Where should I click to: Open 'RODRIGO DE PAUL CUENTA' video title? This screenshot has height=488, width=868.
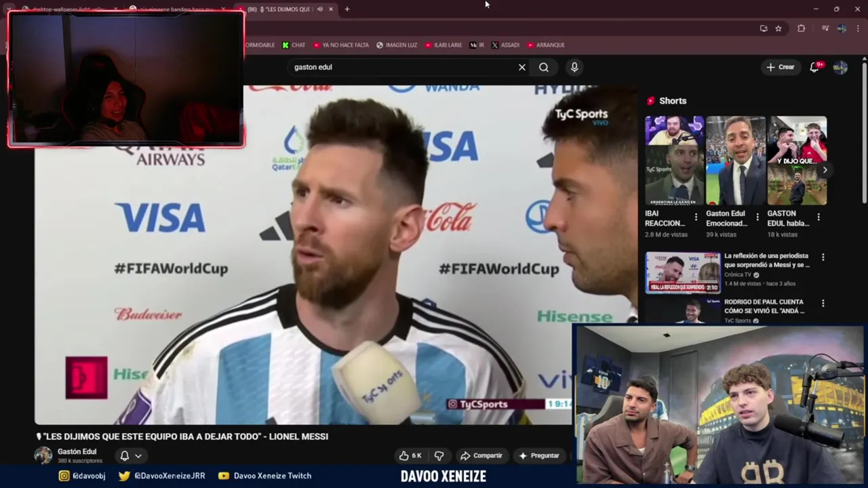pyautogui.click(x=764, y=306)
